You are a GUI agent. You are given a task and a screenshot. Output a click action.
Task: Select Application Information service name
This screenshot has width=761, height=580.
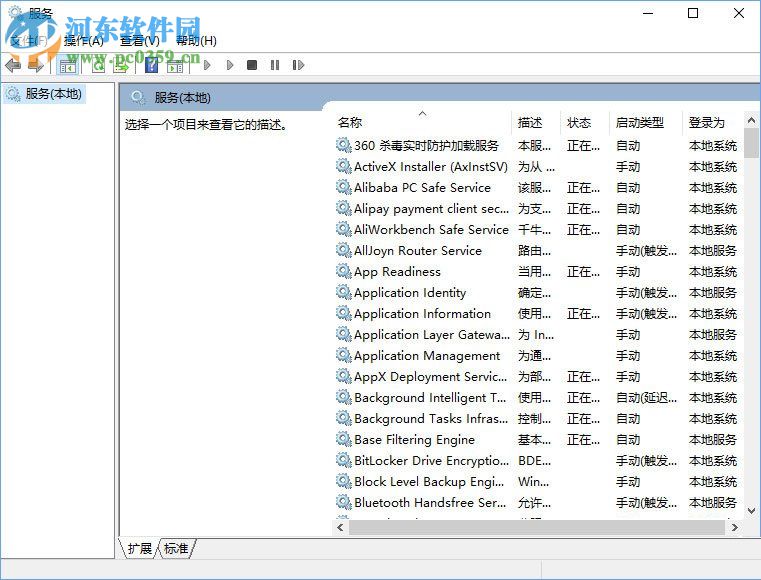click(422, 314)
